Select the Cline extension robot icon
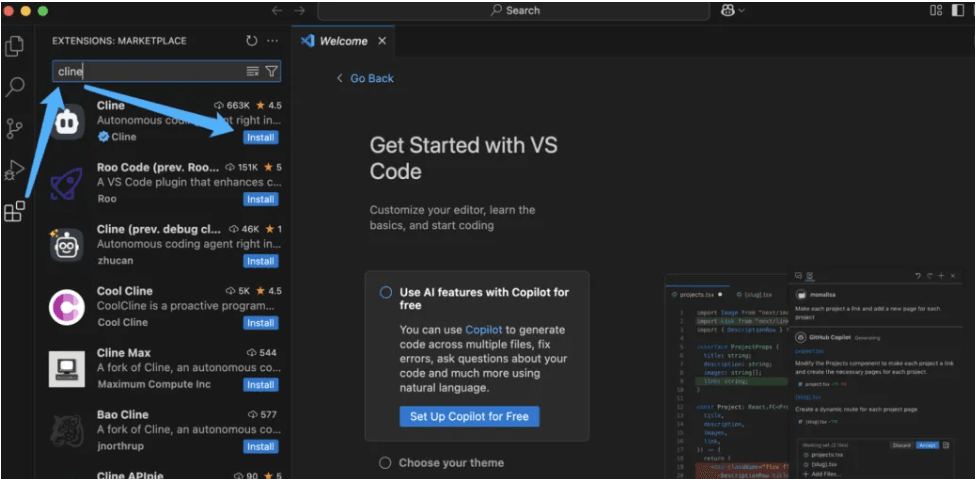Image resolution: width=975 pixels, height=479 pixels. 67,123
